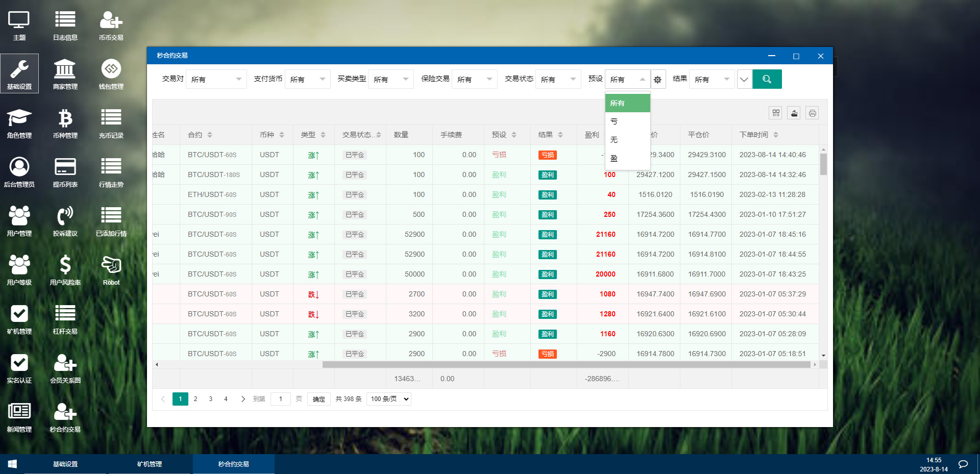980x474 pixels.
Task: Launch the Robot desktop icon
Action: click(111, 270)
